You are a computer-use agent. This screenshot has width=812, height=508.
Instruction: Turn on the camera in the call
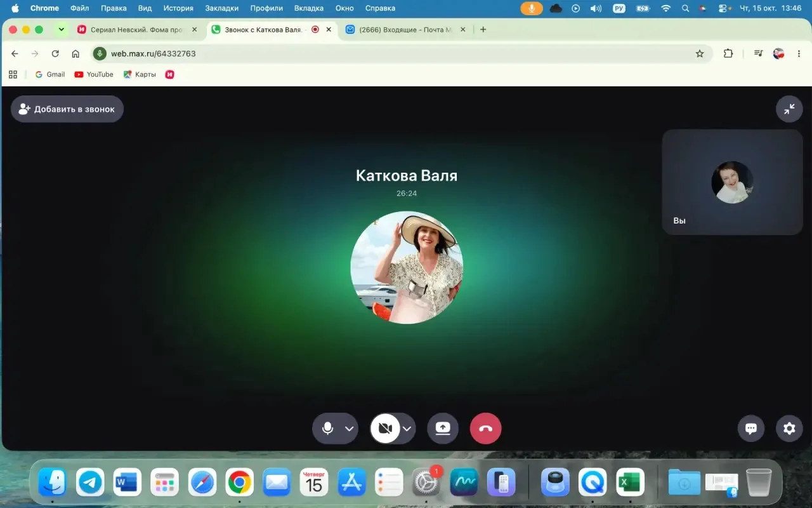[x=385, y=429]
